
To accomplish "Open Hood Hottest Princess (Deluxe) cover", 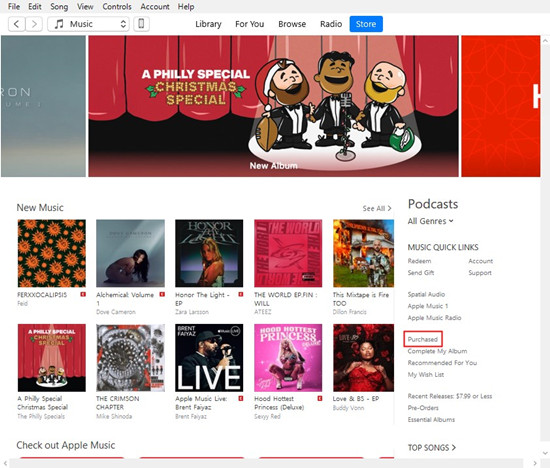I will [x=288, y=357].
